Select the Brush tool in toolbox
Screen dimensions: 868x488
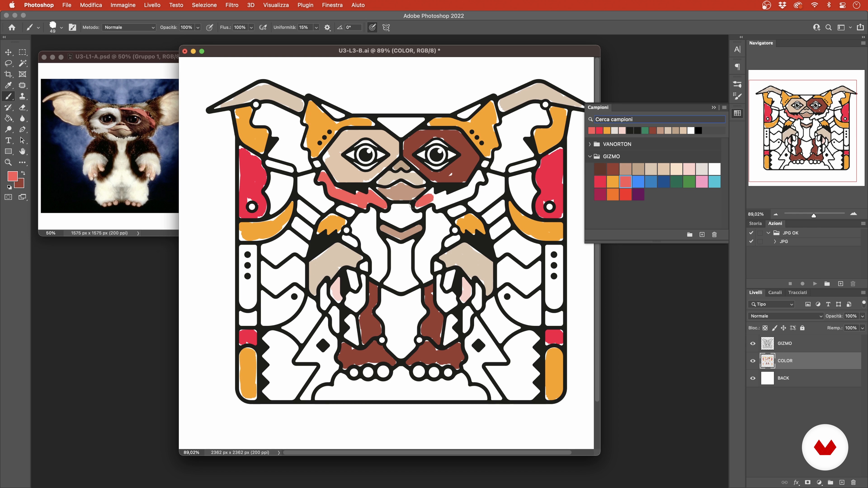[8, 96]
